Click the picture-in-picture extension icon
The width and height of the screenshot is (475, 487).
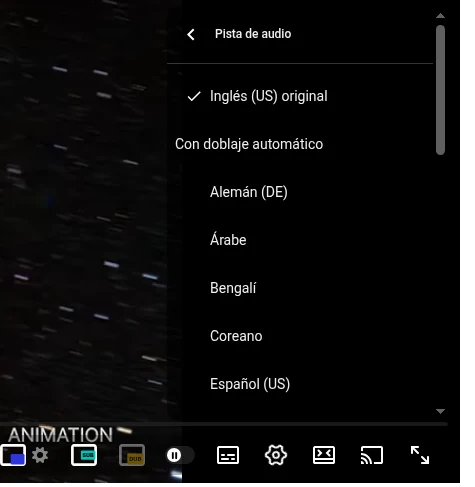pyautogui.click(x=13, y=455)
